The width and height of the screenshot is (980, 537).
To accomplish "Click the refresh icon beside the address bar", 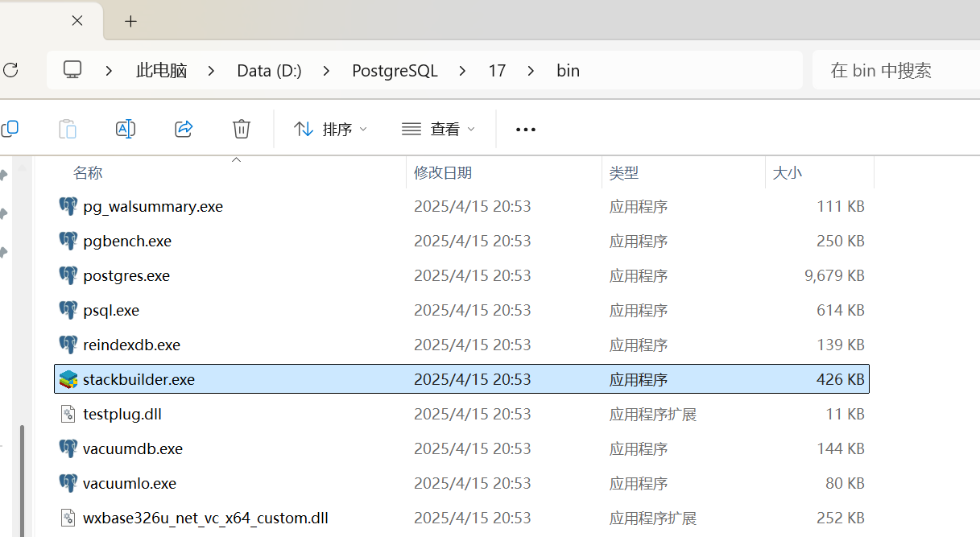I will click(x=10, y=71).
